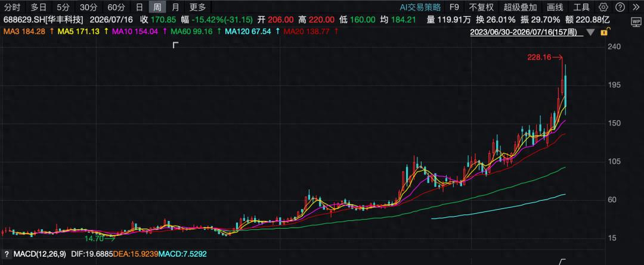Expand the toolbar with double-arrow icon
The width and height of the screenshot is (644, 265).
click(636, 7)
